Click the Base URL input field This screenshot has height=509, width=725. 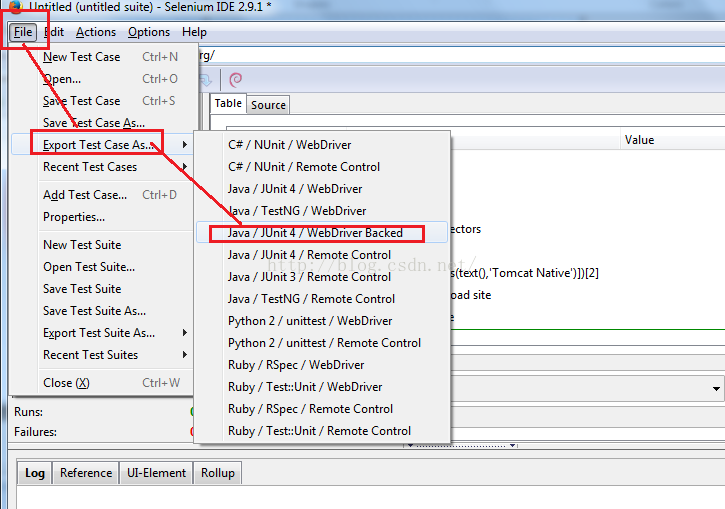(461, 56)
